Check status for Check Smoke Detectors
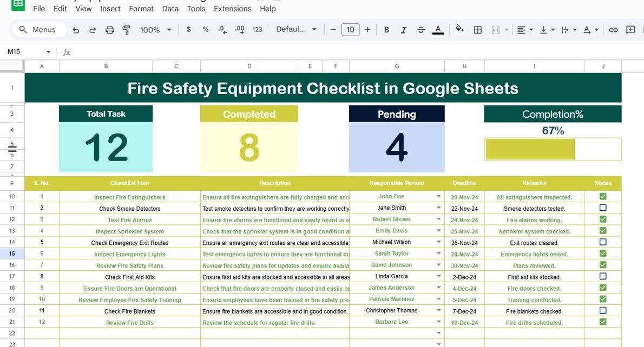This screenshot has height=347, width=644. pos(602,208)
